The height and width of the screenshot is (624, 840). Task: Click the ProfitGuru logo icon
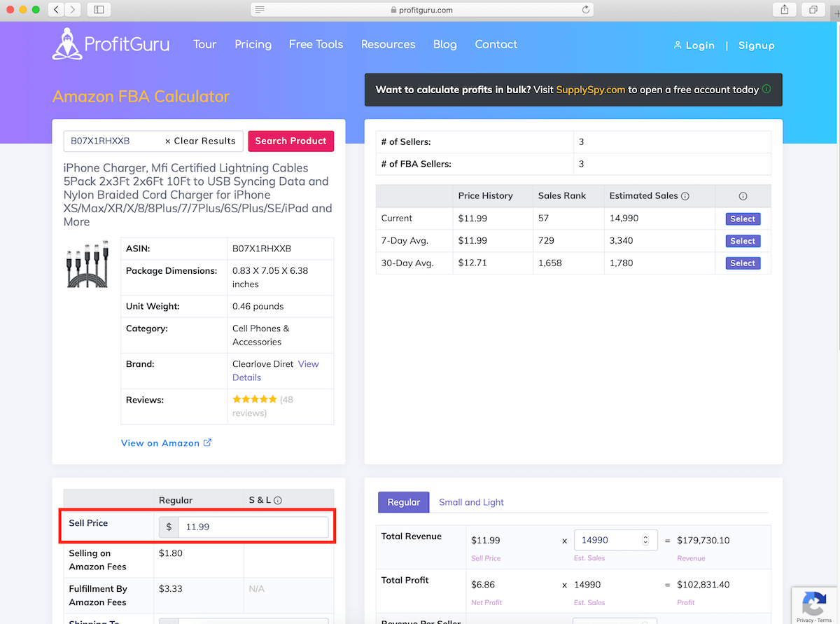tap(66, 43)
